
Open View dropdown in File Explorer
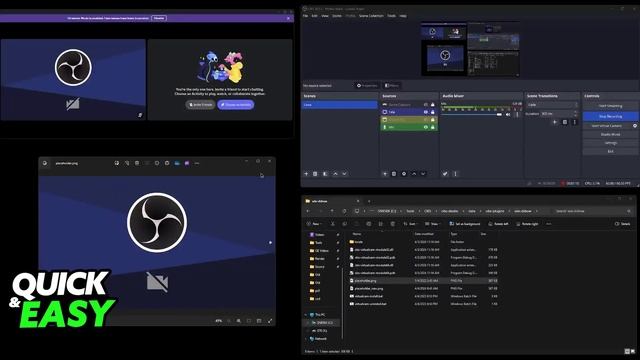[x=432, y=224]
